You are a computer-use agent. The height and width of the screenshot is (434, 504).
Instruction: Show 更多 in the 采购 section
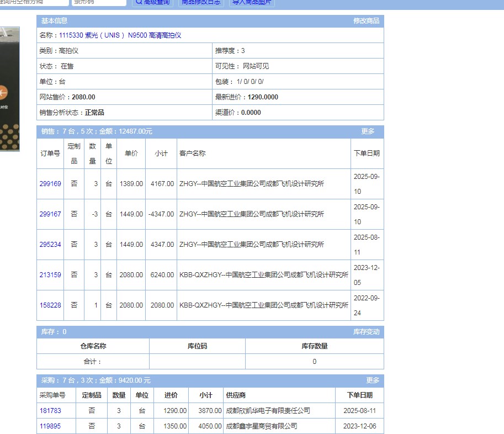[373, 380]
